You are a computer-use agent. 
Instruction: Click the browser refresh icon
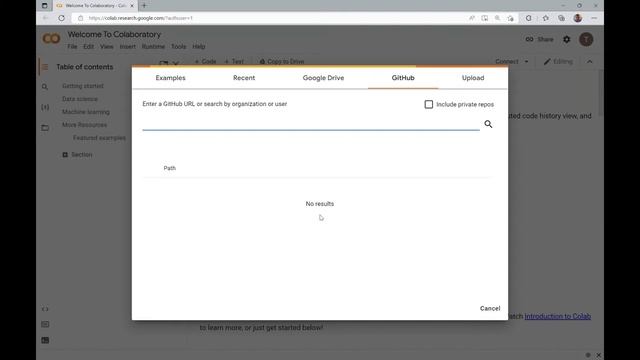(61, 18)
